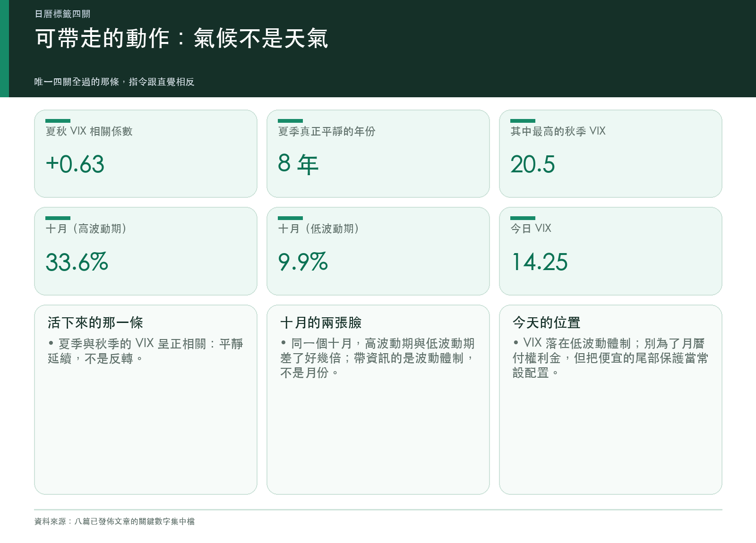Viewport: 756px width, 543px height.
Task: Click the heading 十月的兩張臉
Action: point(321,322)
